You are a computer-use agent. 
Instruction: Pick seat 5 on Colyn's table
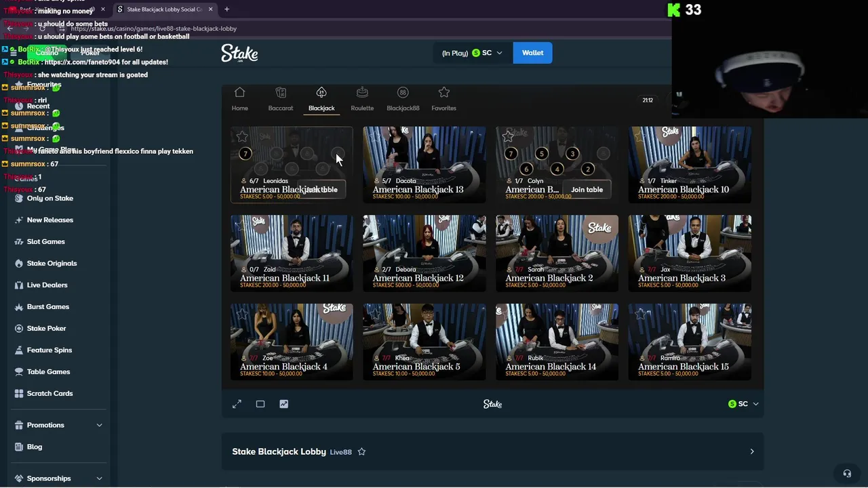[541, 154]
